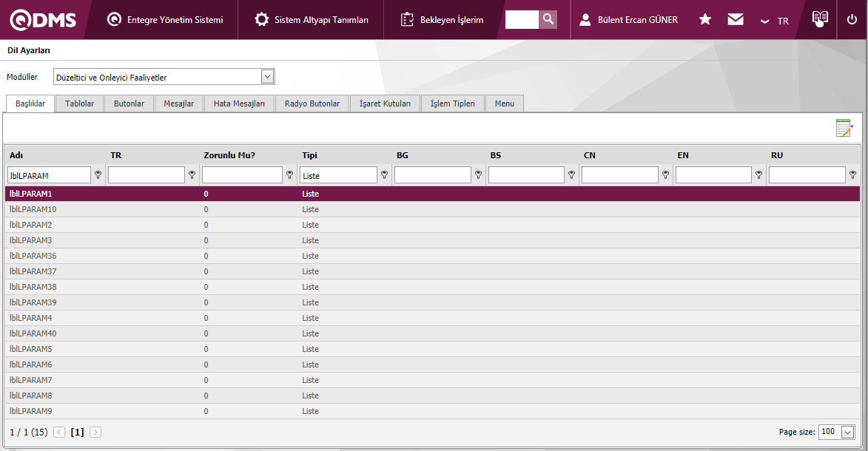Click the power logout icon

point(852,20)
